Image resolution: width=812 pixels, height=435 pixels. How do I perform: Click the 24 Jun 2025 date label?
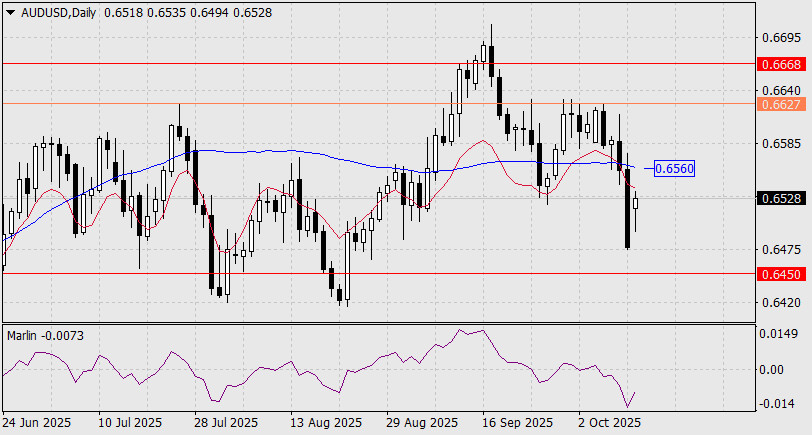click(x=37, y=423)
